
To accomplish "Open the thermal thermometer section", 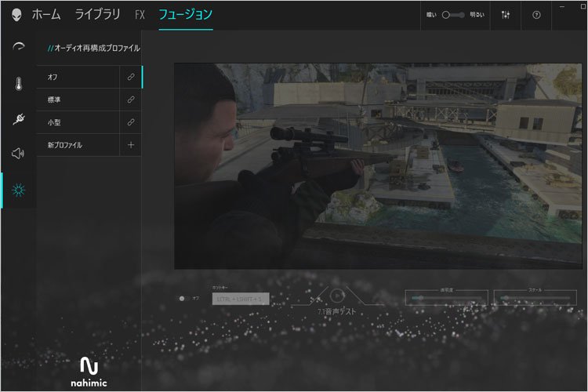I will pos(18,83).
